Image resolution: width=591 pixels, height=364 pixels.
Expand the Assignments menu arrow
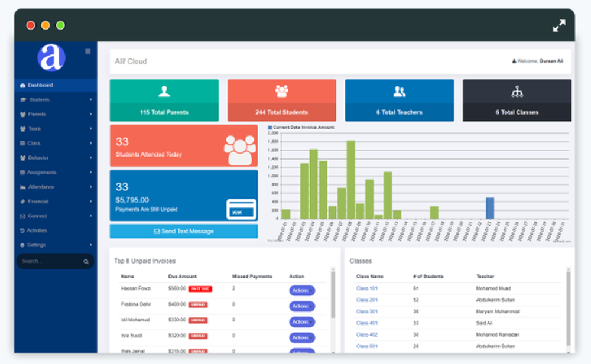coord(91,172)
